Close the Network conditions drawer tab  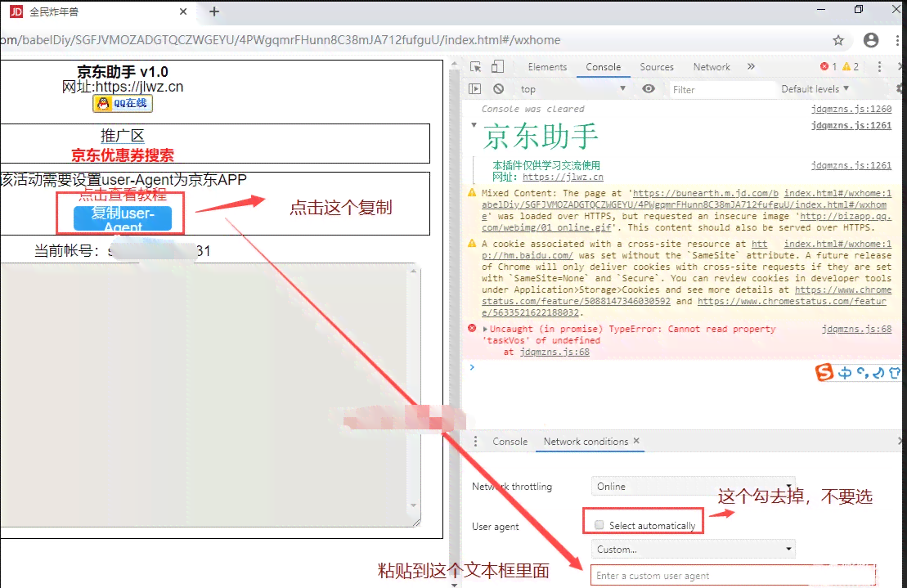(636, 441)
